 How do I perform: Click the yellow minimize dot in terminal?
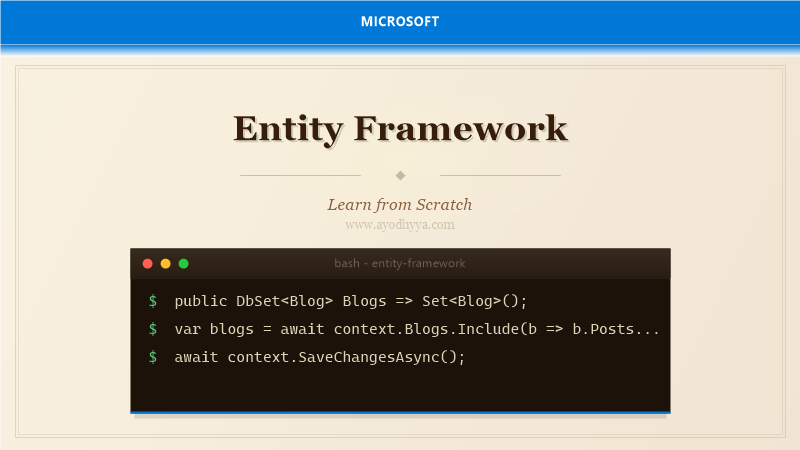click(165, 263)
